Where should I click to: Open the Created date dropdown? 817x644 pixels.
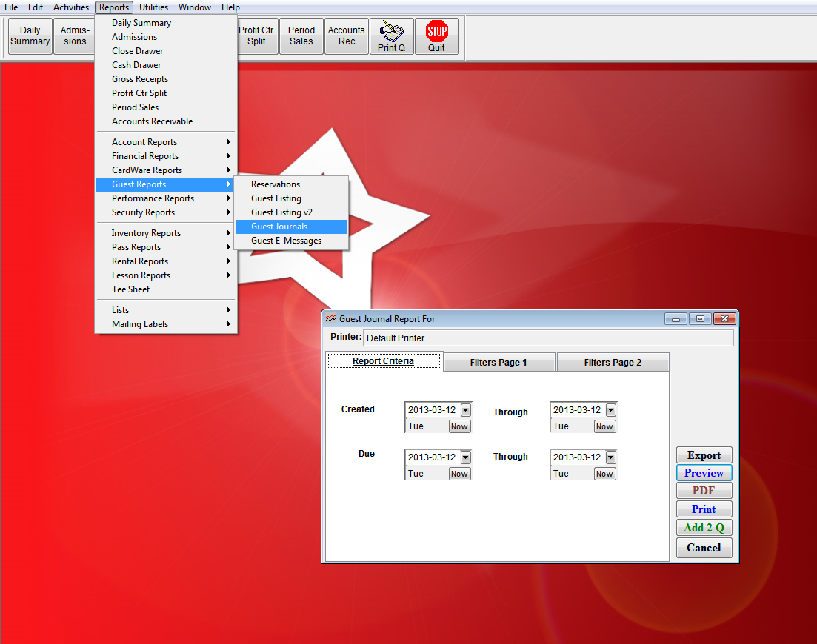(466, 409)
